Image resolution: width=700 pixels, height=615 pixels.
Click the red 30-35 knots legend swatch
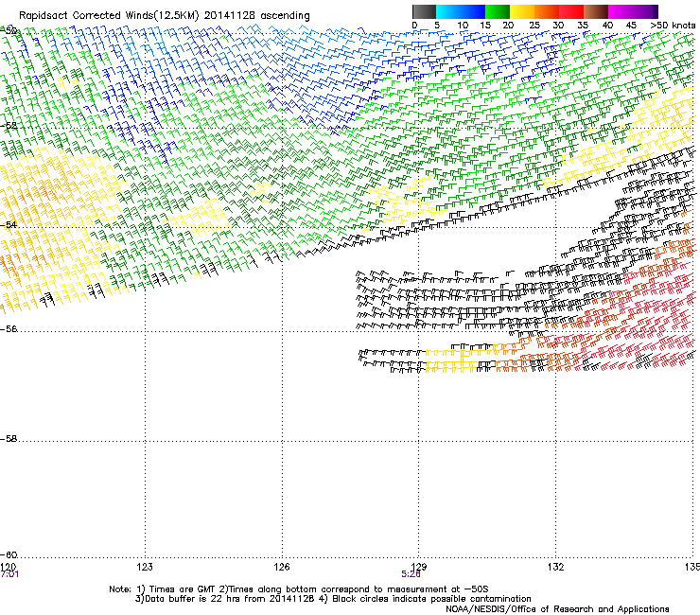click(x=571, y=11)
